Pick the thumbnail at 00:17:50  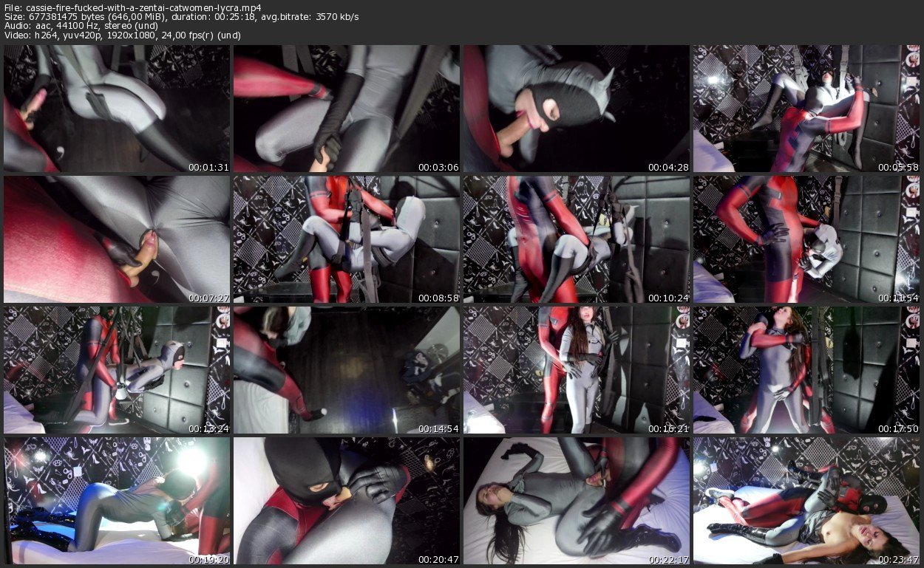point(806,370)
